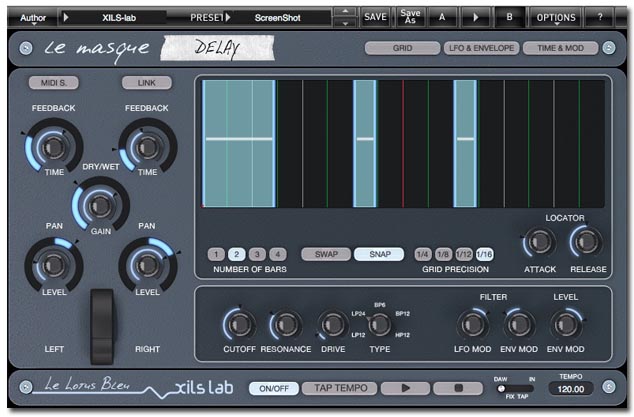Switch to the GRID tab

click(x=402, y=48)
